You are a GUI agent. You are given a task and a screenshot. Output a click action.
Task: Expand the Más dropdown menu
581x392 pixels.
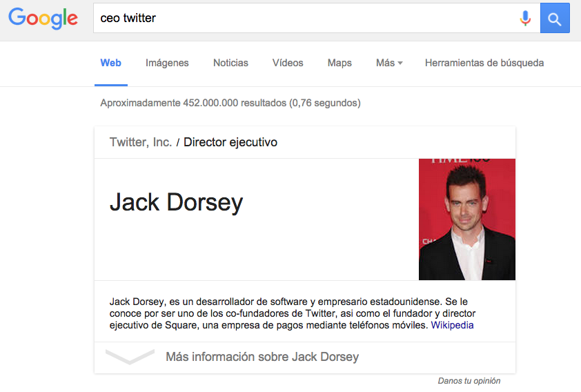coord(389,63)
